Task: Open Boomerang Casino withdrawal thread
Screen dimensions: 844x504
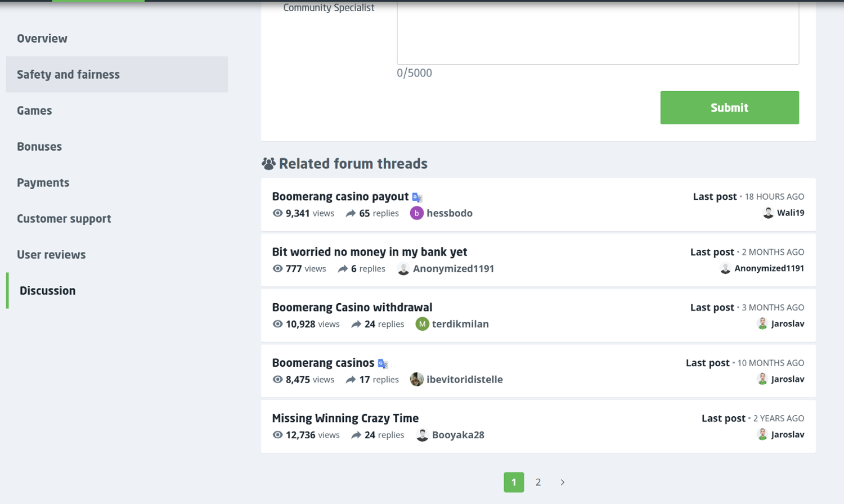Action: [352, 307]
